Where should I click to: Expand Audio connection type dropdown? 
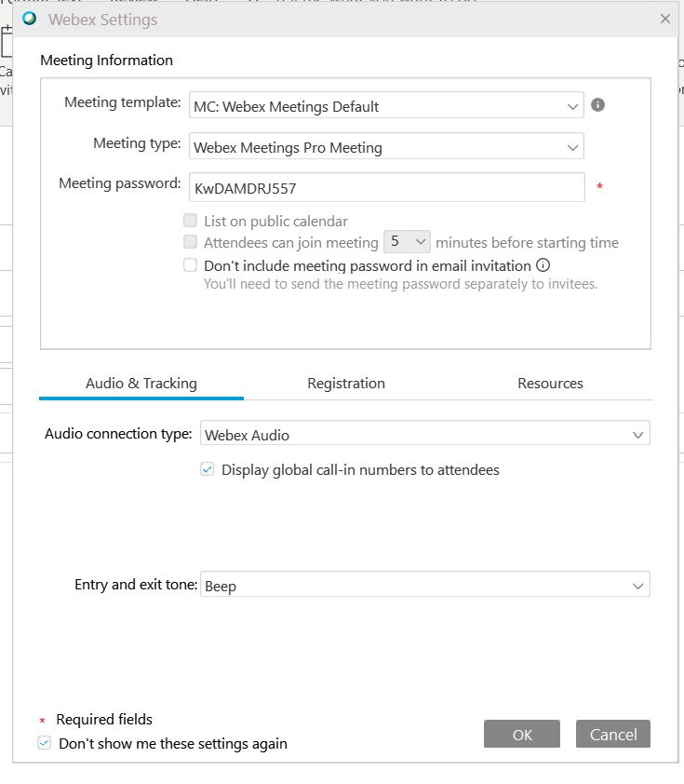point(425,433)
